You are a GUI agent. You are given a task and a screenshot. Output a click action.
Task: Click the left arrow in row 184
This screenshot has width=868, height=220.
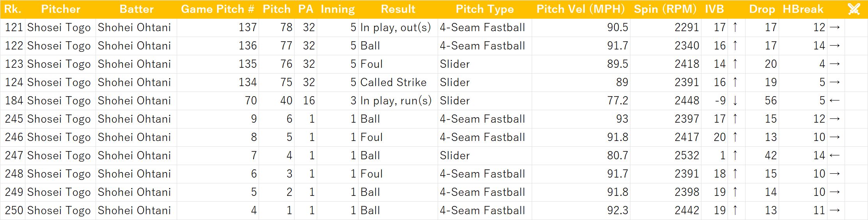click(834, 100)
